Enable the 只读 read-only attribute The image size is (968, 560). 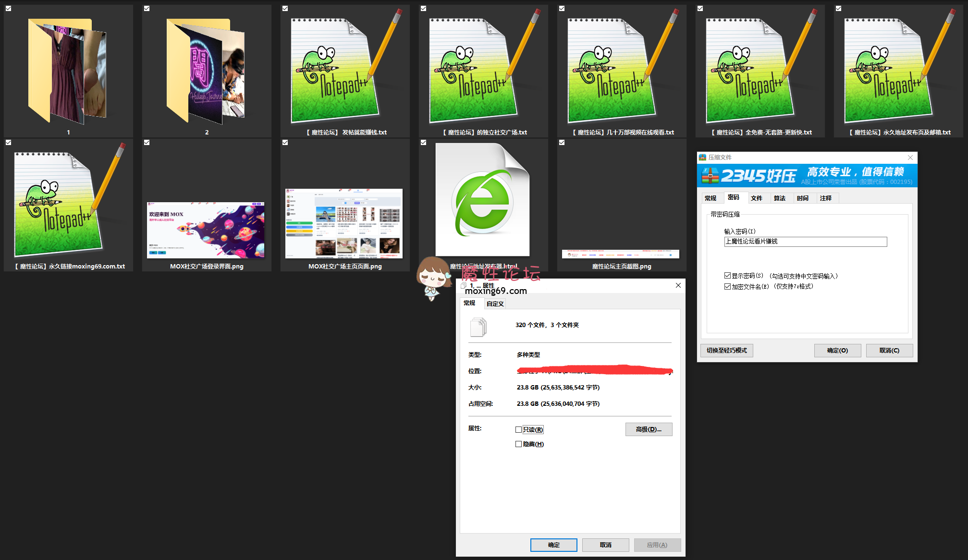click(x=518, y=430)
